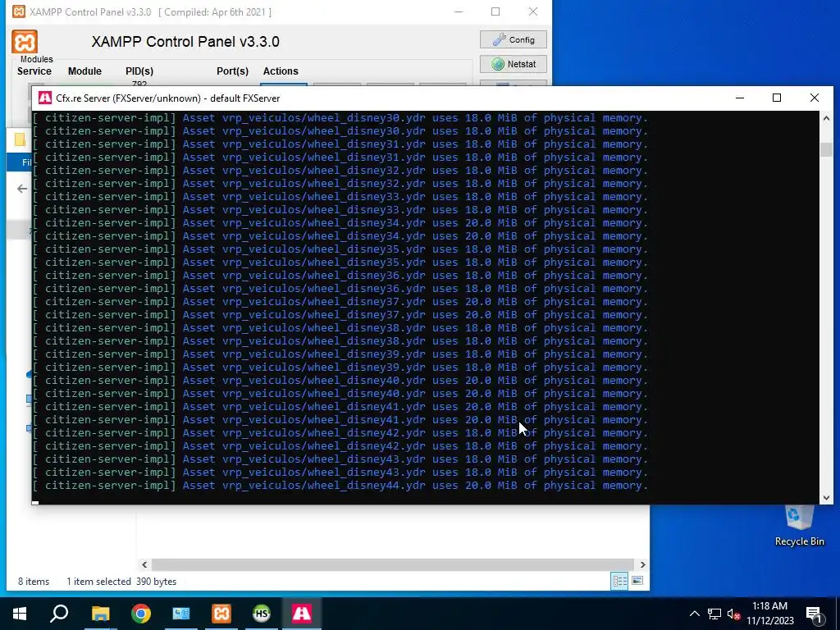Click the console scroll up arrow
Screen dimensions: 840x630
tap(826, 118)
